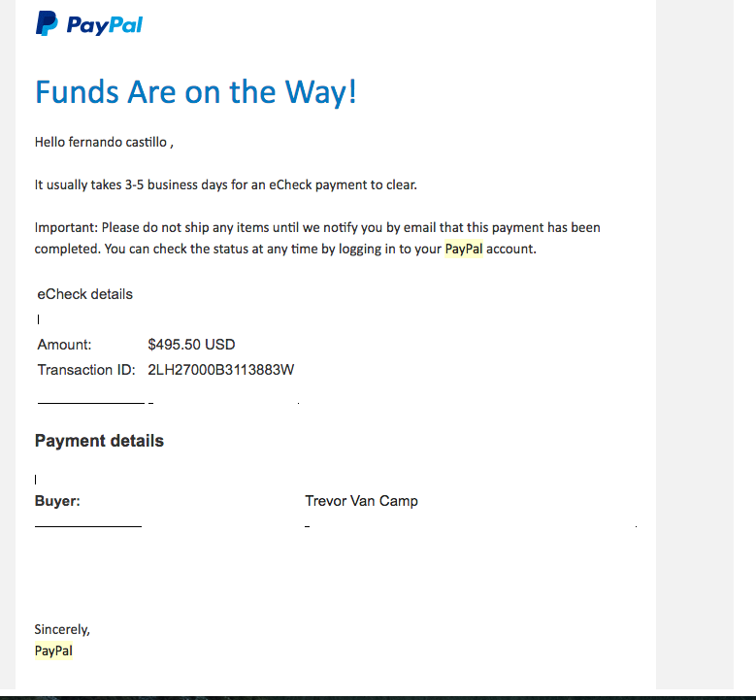The height and width of the screenshot is (700, 756).
Task: Click the 'Buyer:' label
Action: coord(57,501)
